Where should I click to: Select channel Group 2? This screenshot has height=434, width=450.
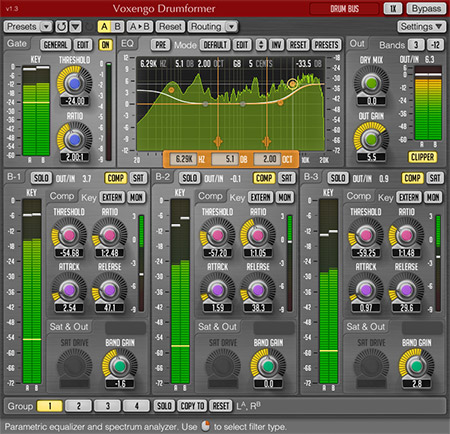79,406
